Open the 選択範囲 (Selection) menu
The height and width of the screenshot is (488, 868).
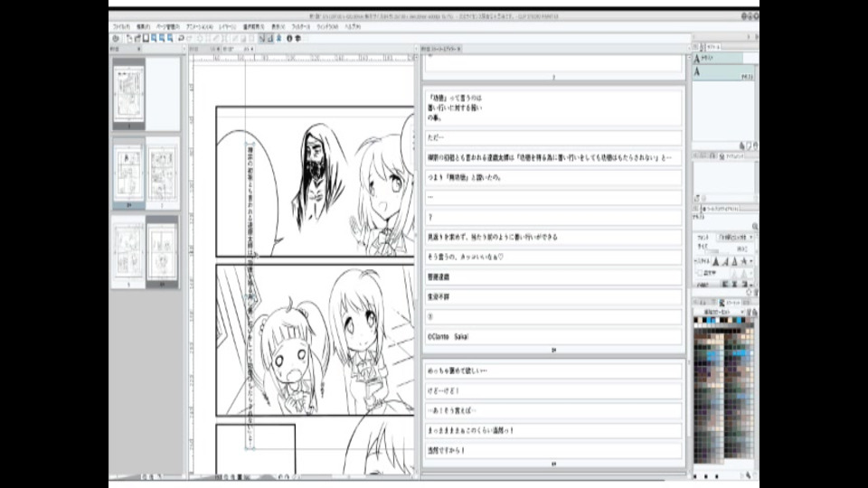253,26
